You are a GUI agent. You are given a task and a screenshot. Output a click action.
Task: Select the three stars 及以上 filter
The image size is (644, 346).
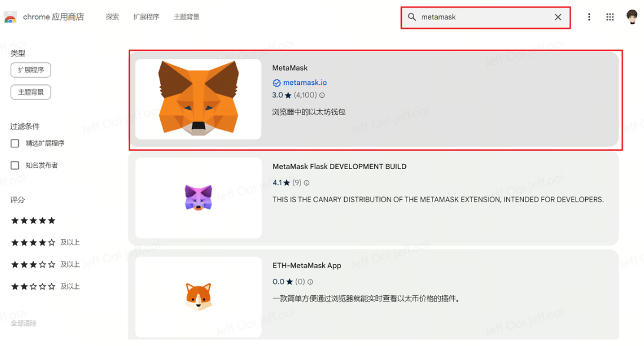tap(45, 264)
